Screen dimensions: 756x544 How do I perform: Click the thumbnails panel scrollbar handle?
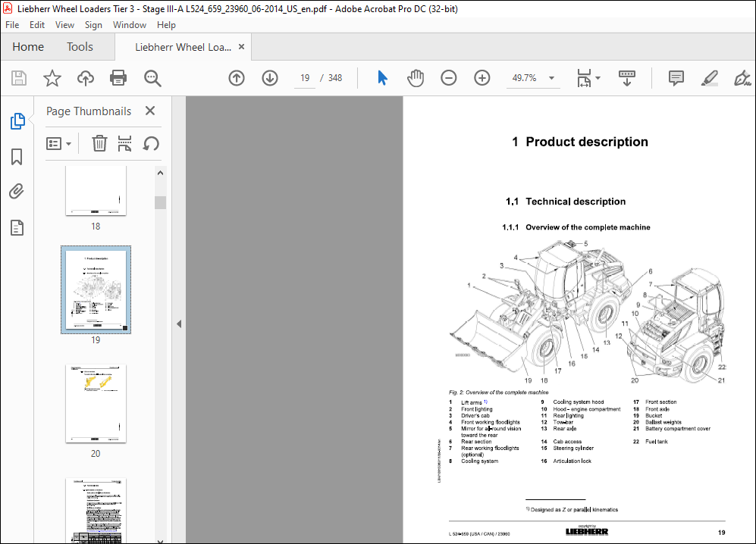[161, 202]
